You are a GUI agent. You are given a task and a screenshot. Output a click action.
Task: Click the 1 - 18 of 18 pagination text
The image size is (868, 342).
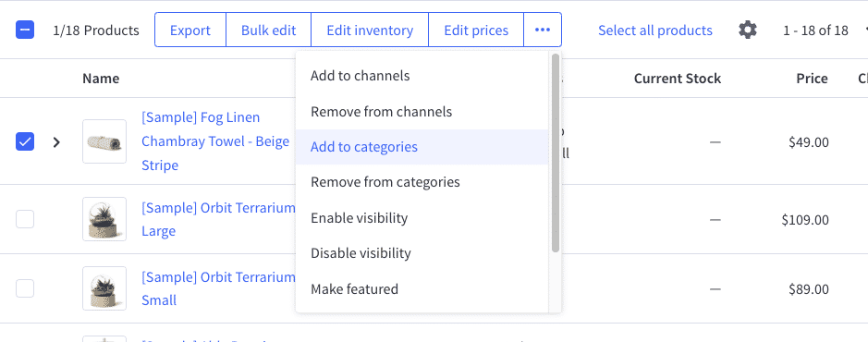[815, 30]
